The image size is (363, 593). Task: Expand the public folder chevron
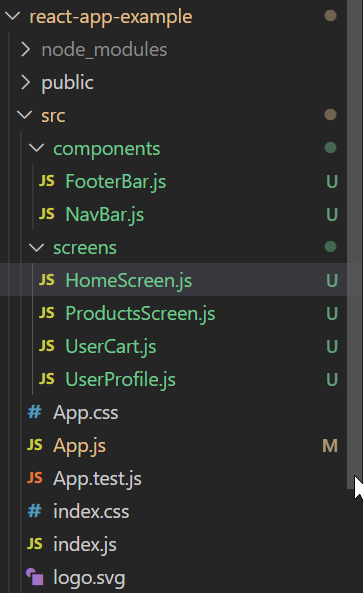pyautogui.click(x=25, y=82)
